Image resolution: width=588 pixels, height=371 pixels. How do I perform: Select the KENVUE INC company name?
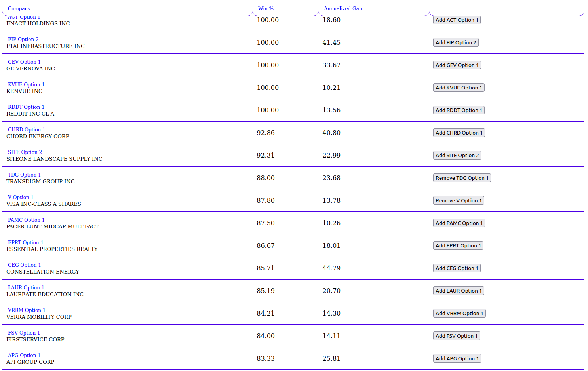(x=24, y=91)
